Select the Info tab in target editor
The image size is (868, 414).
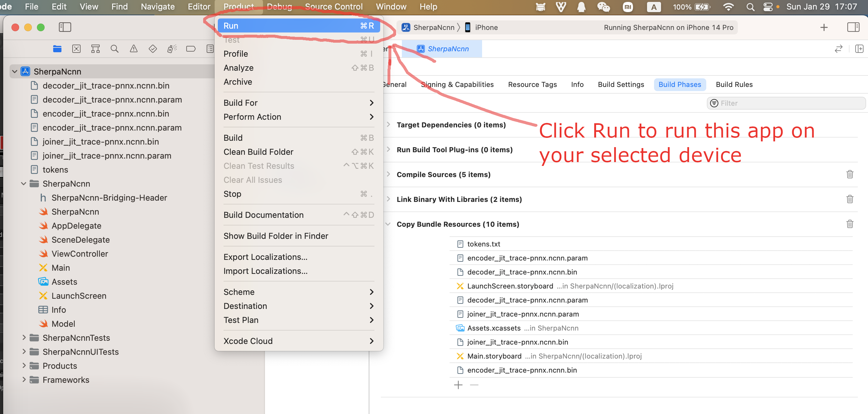point(577,84)
